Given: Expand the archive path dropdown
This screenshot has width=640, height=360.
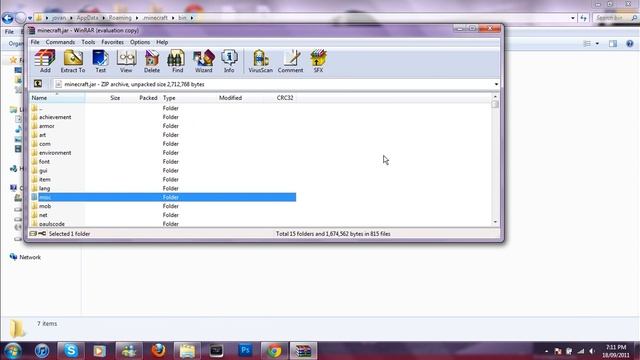Looking at the screenshot, I should [496, 84].
